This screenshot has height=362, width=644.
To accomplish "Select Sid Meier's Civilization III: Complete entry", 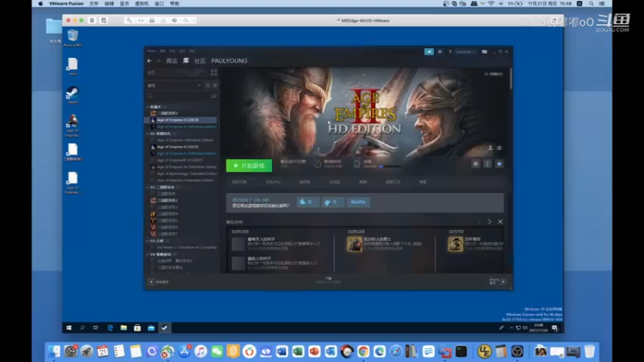I will point(184,248).
